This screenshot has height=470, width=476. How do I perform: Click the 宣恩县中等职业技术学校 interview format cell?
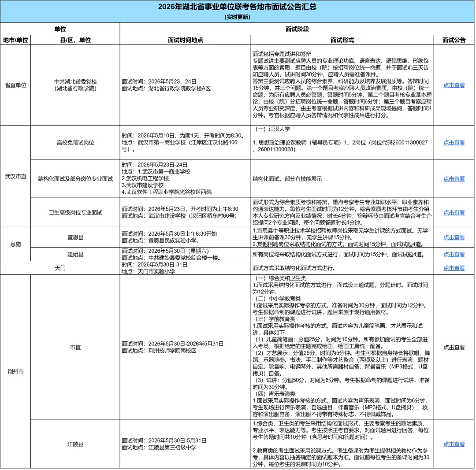(342, 237)
